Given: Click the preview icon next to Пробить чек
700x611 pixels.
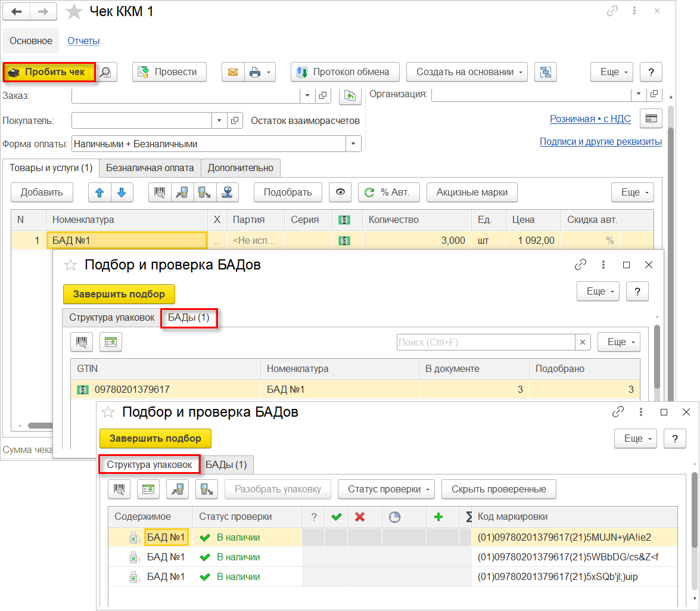Looking at the screenshot, I should 106,72.
